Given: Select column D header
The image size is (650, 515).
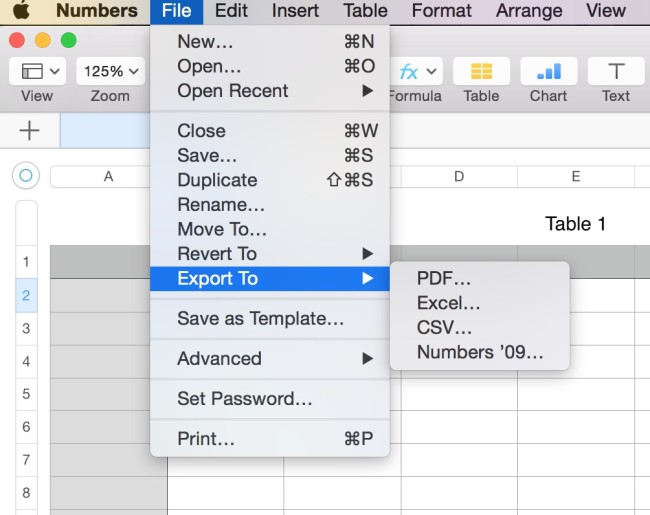Looking at the screenshot, I should [459, 176].
